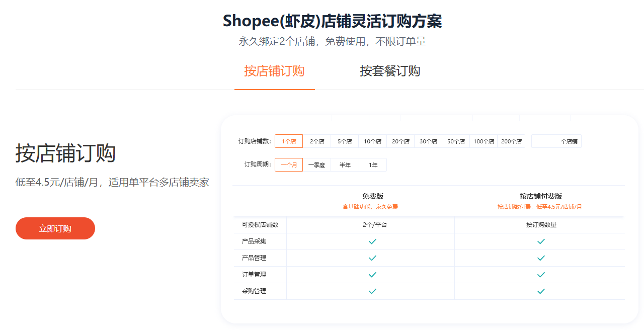This screenshot has width=644, height=331.
Task: Pick the 20个店 store count option
Action: pyautogui.click(x=400, y=141)
